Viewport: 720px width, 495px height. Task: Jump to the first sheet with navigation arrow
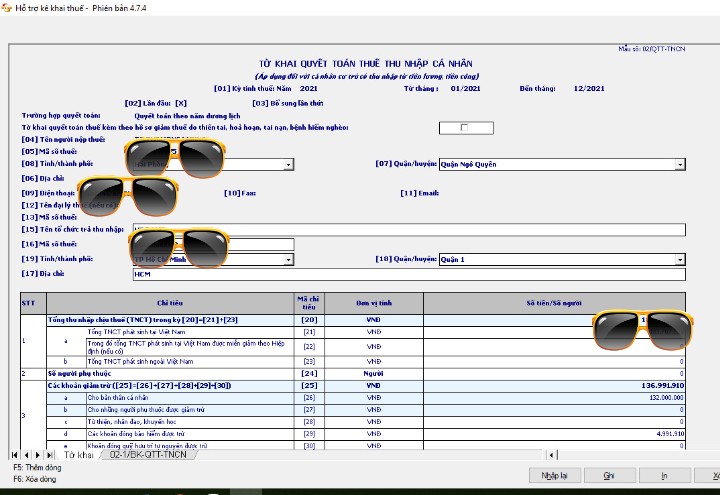click(17, 455)
